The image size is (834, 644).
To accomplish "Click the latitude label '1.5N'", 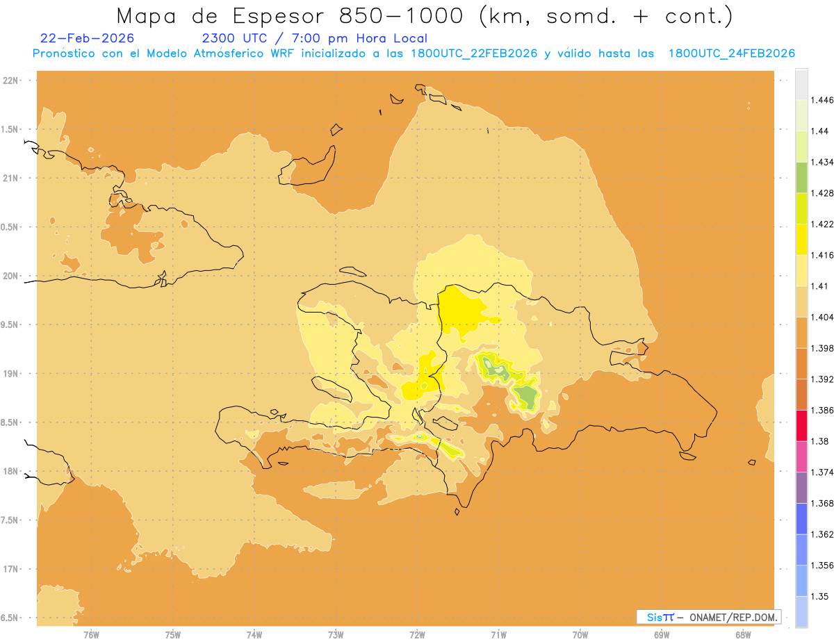I will click(10, 129).
